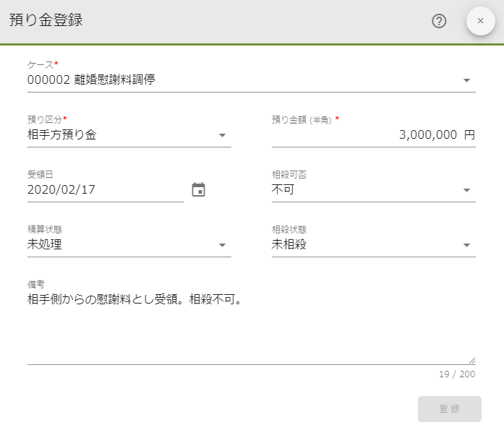Click the 未相殺 status value
504x438 pixels.
289,244
